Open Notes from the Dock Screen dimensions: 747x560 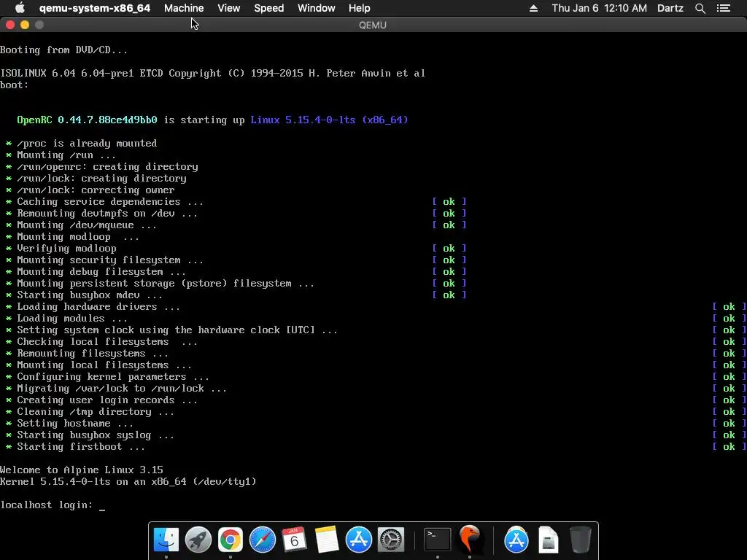[326, 540]
